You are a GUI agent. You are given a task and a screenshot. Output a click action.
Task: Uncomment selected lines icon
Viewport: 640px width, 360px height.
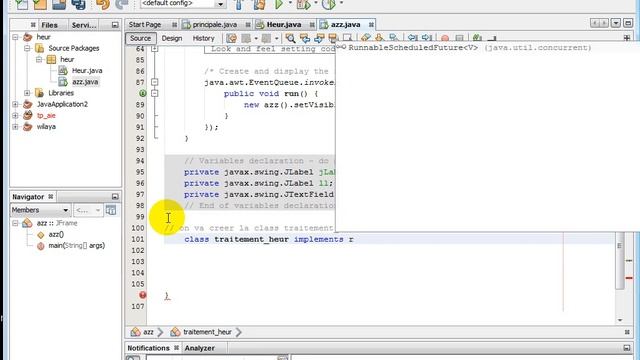[492, 38]
